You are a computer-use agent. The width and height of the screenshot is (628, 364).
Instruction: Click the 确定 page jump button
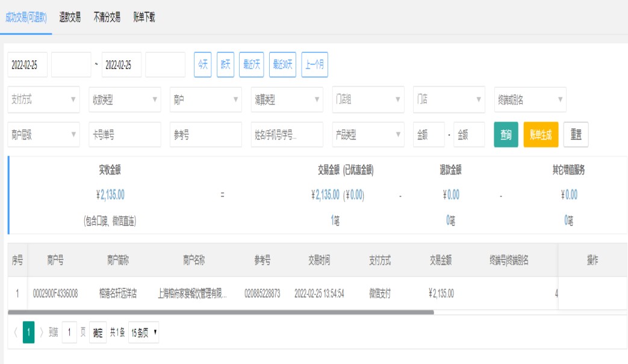(x=97, y=332)
